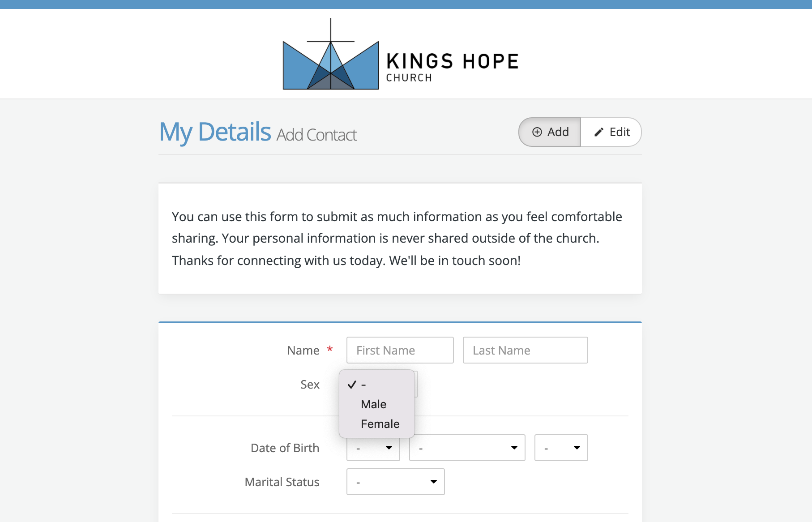Click the Date of Birth month arrow
This screenshot has width=812, height=522.
tap(514, 448)
